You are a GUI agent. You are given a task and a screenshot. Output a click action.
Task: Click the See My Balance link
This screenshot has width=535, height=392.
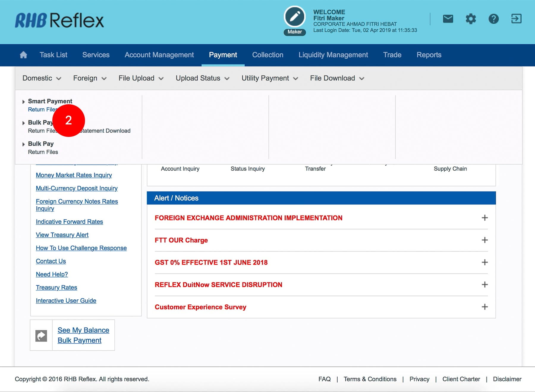pyautogui.click(x=83, y=330)
